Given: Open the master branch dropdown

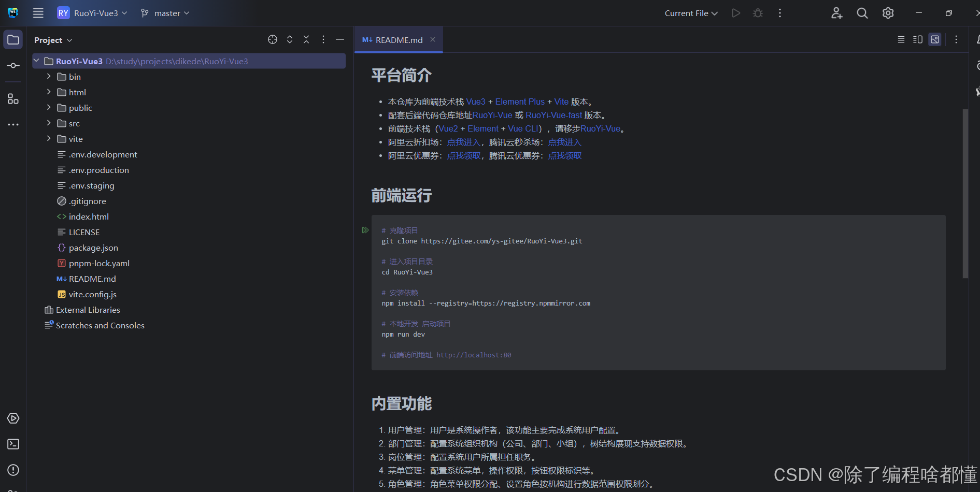Looking at the screenshot, I should point(165,13).
